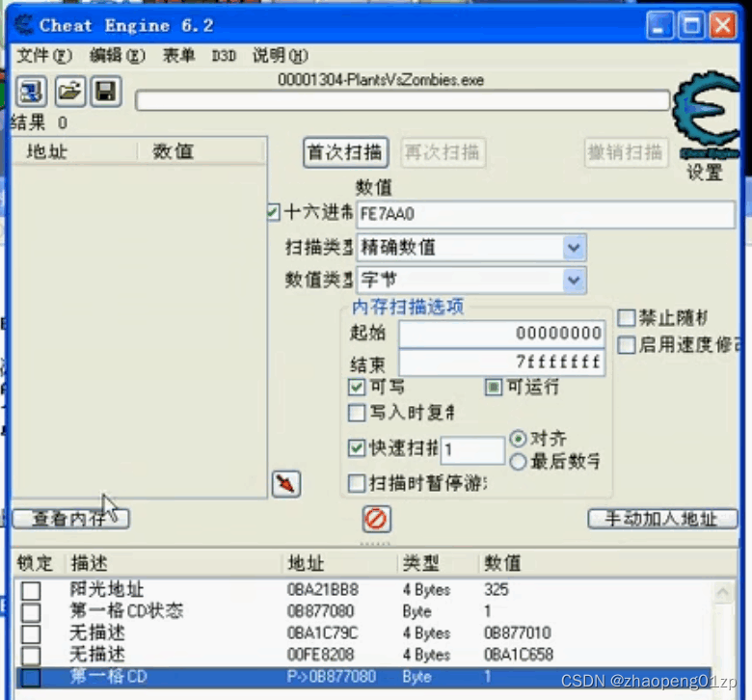Enable the 写入时复制 checkbox
The image size is (752, 700).
coord(357,413)
